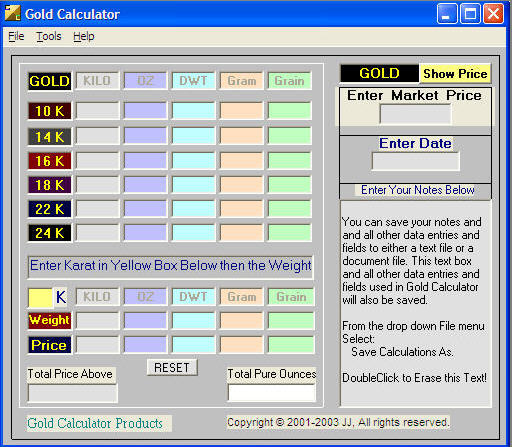The height and width of the screenshot is (447, 512).
Task: Click the Weight row OZ field
Action: click(x=145, y=321)
